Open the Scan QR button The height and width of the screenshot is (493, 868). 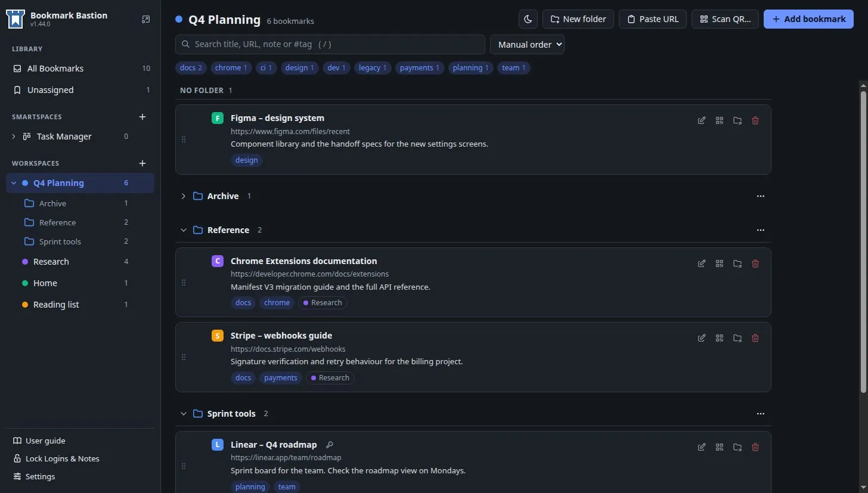coord(726,19)
